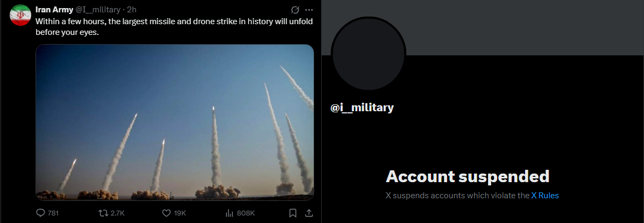
Task: Open the Iranian flag profile avatar
Action: (x=20, y=15)
